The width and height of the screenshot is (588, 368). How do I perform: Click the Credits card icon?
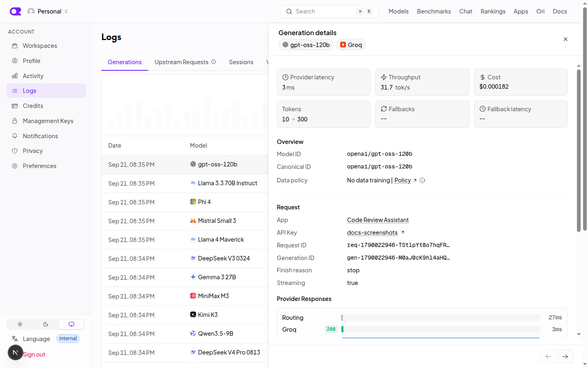[15, 106]
